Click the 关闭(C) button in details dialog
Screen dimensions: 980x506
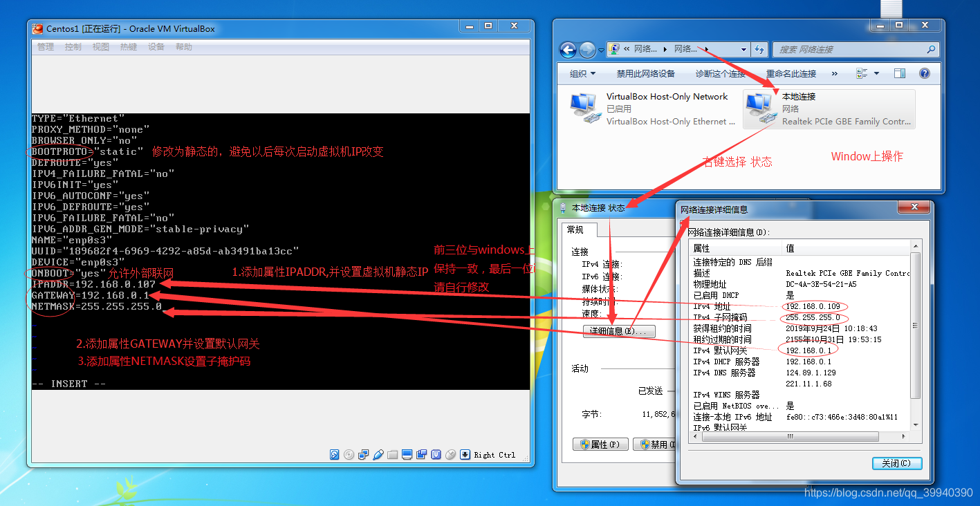(x=896, y=463)
